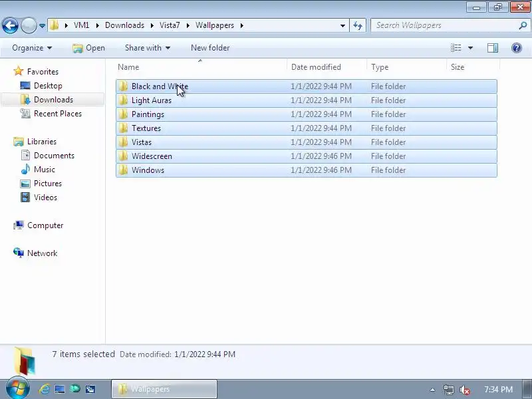Click the Textures folder name

[146, 128]
